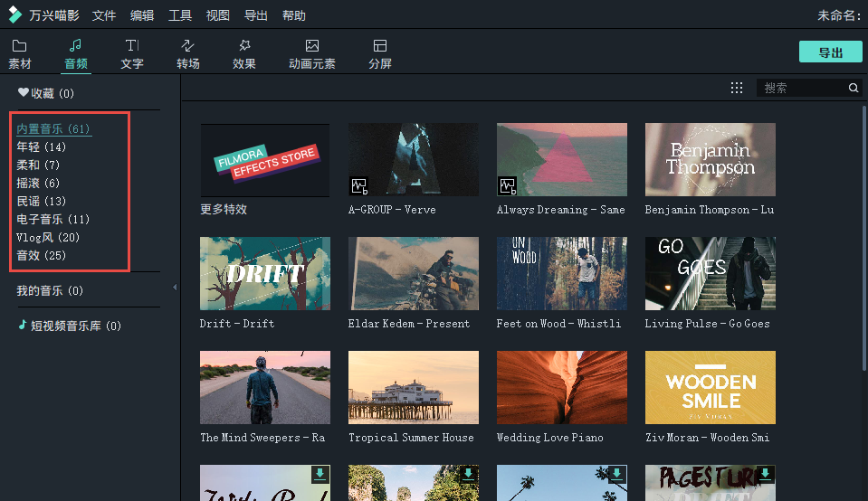Open the Filmora Effects Store 更多特效 tile
This screenshot has width=868, height=501.
265,160
